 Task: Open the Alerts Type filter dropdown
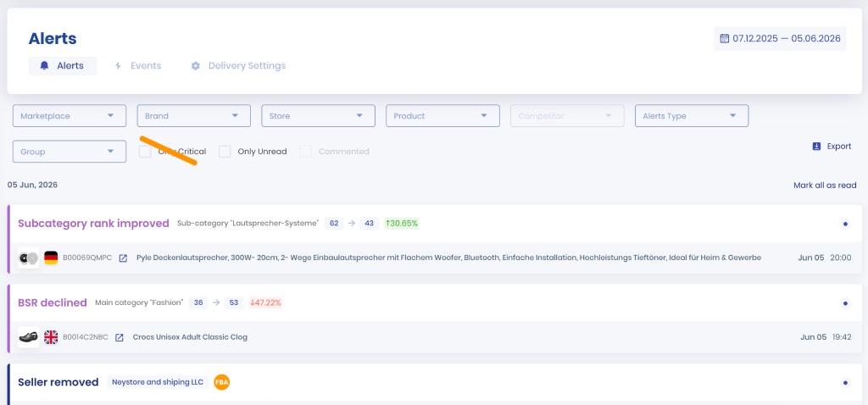click(692, 116)
